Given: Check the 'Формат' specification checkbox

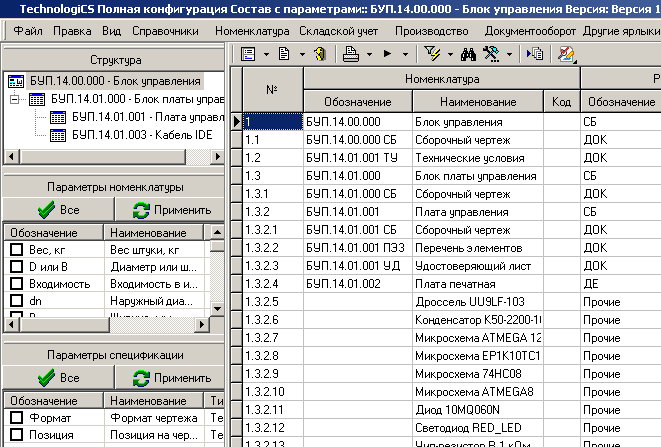Looking at the screenshot, I should click(x=16, y=417).
